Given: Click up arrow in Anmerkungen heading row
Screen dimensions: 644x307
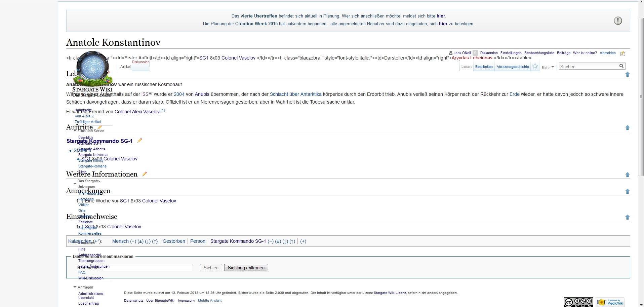Looking at the screenshot, I should click(x=627, y=191).
